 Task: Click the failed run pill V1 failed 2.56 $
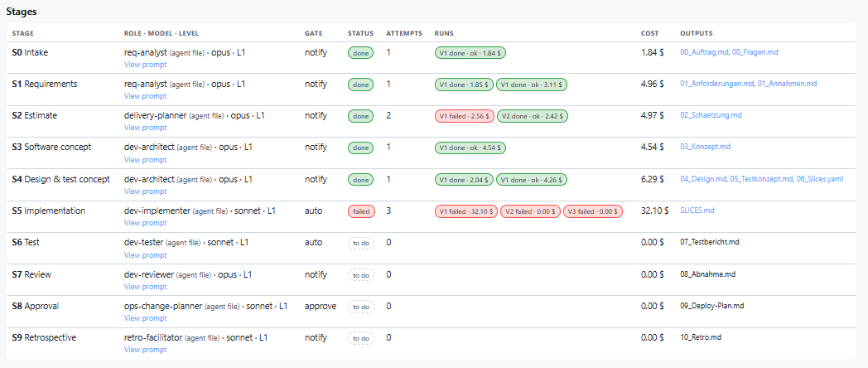coord(465,116)
